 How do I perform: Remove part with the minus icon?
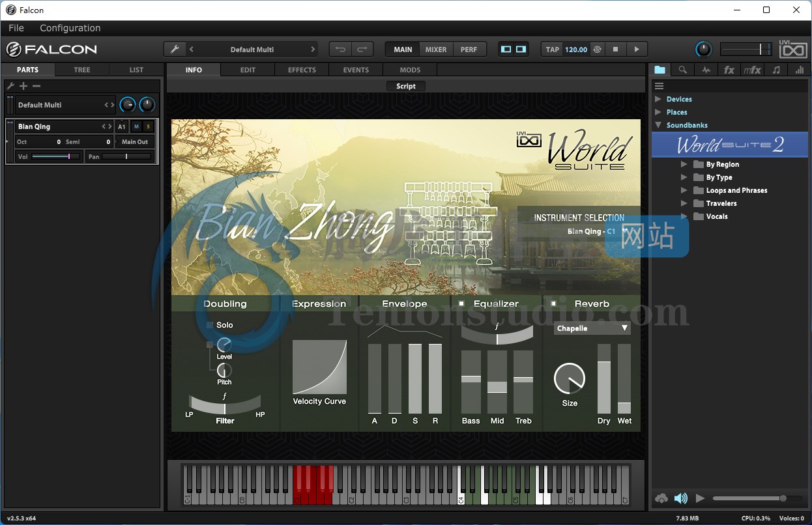click(x=36, y=86)
